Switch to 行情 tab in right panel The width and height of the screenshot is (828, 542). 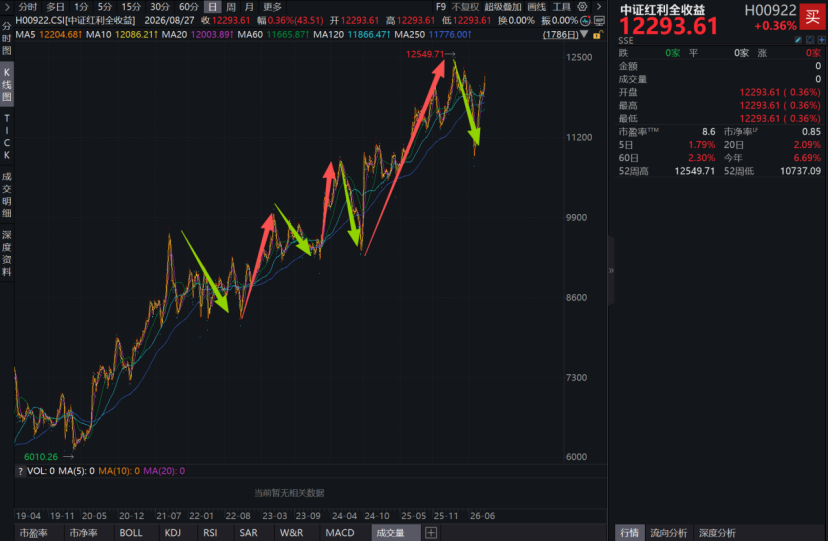629,532
